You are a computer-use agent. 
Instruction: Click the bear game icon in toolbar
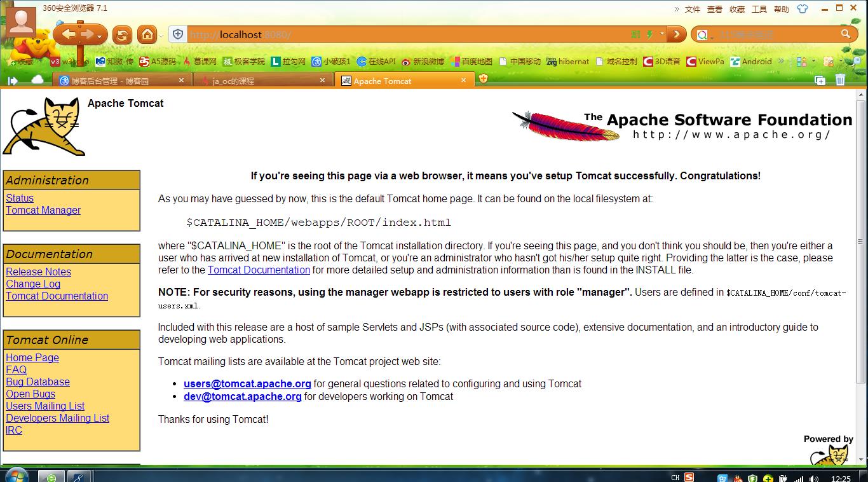click(828, 62)
